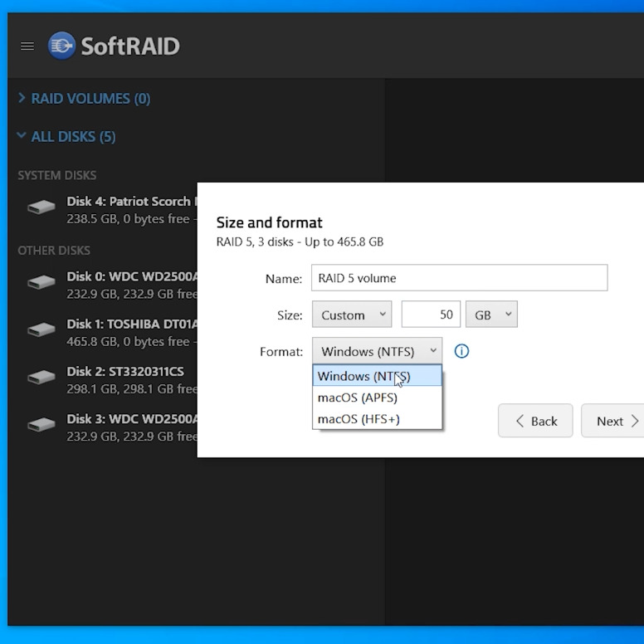Viewport: 644px width, 644px height.
Task: Click the Size and format title
Action: 270,222
